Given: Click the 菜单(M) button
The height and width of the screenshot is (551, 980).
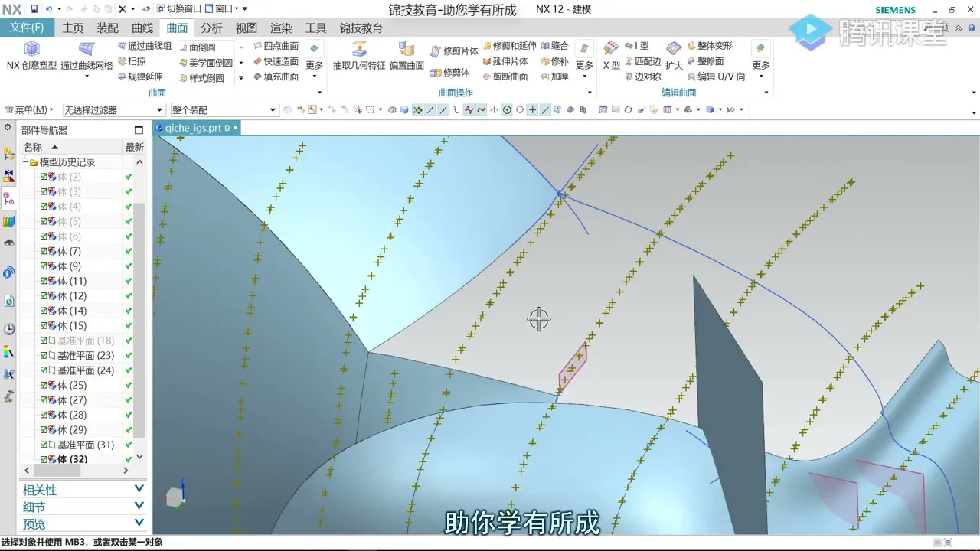Looking at the screenshot, I should pos(28,109).
